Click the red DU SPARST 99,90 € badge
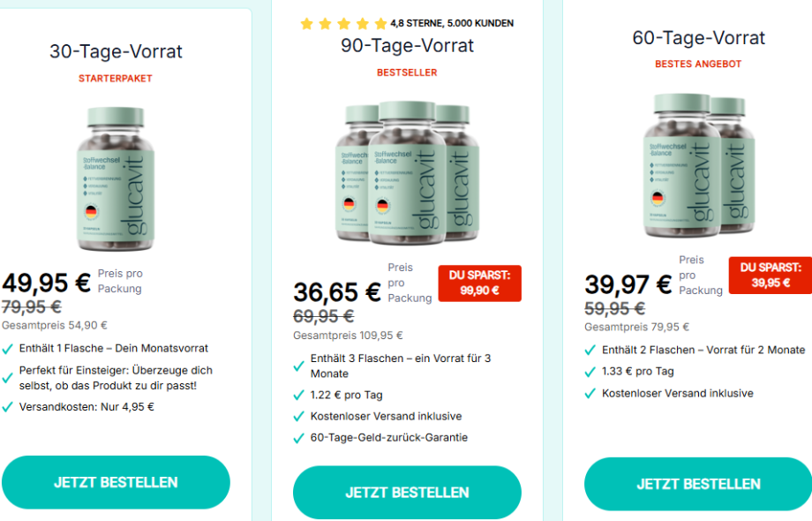 coord(479,283)
